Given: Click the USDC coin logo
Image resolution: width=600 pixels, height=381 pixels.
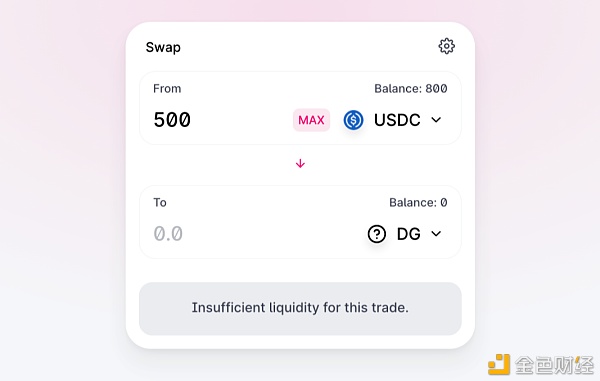Looking at the screenshot, I should [x=353, y=120].
